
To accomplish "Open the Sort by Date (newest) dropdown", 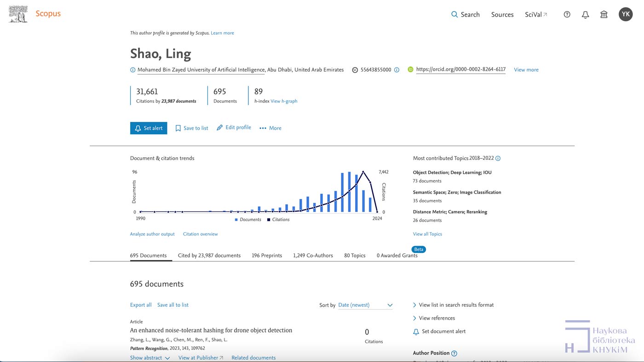I will point(365,305).
